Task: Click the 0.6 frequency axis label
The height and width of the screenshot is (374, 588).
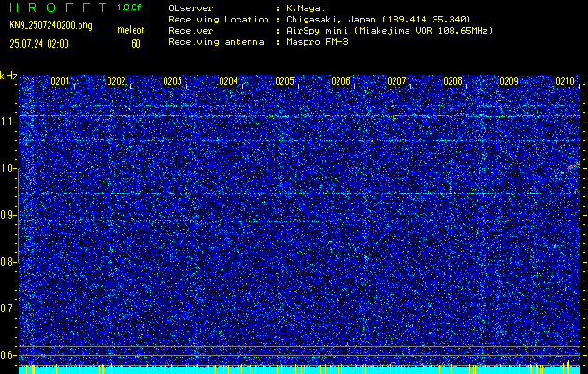Action: (x=7, y=355)
